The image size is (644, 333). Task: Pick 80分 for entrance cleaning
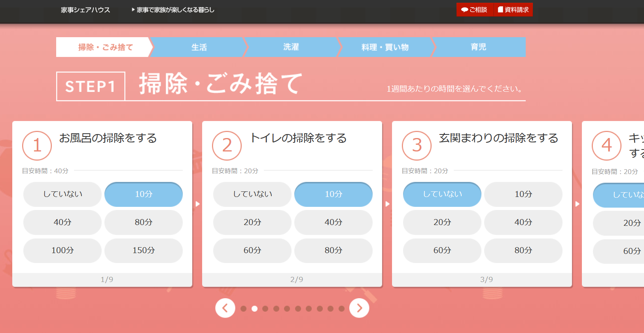tap(523, 250)
